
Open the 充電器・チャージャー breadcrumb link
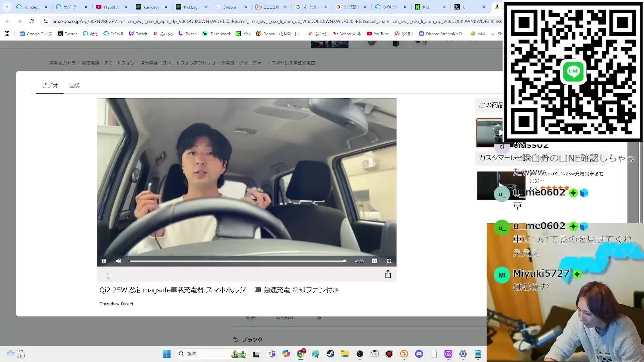coord(244,63)
